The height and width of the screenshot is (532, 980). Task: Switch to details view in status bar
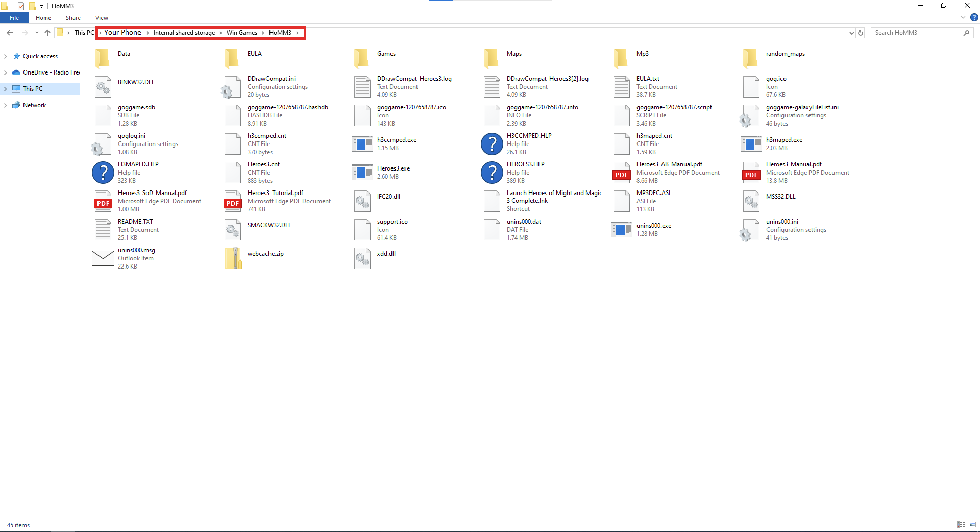pos(961,525)
